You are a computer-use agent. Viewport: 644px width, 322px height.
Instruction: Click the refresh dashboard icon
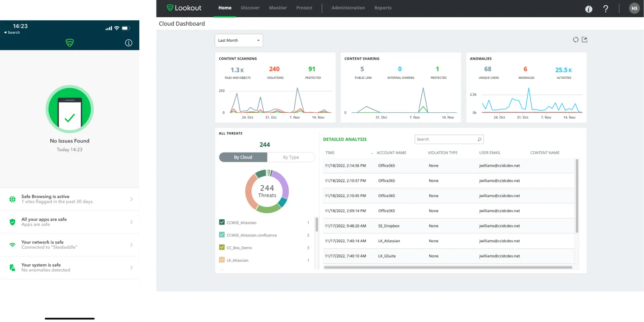576,39
